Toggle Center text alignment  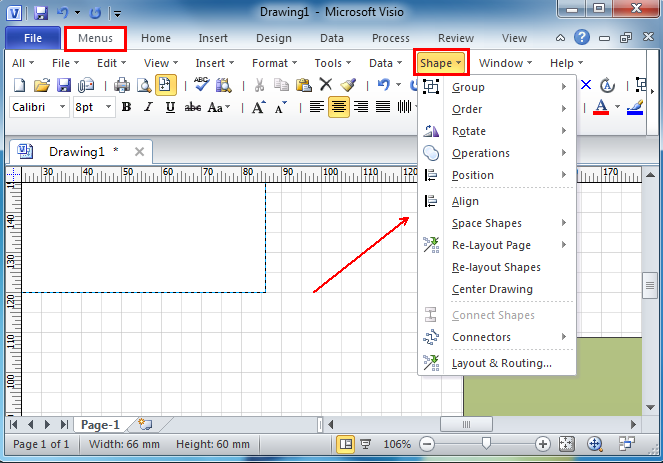tap(339, 107)
